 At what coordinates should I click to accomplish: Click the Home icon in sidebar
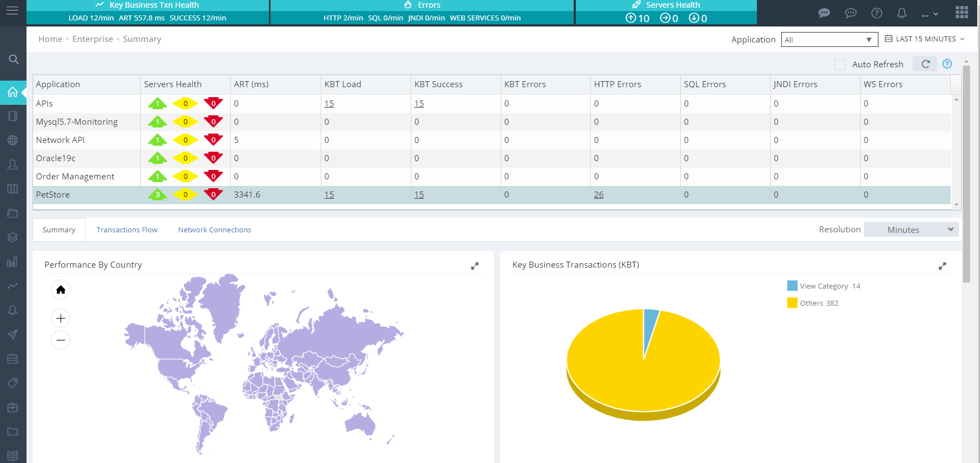pos(13,92)
